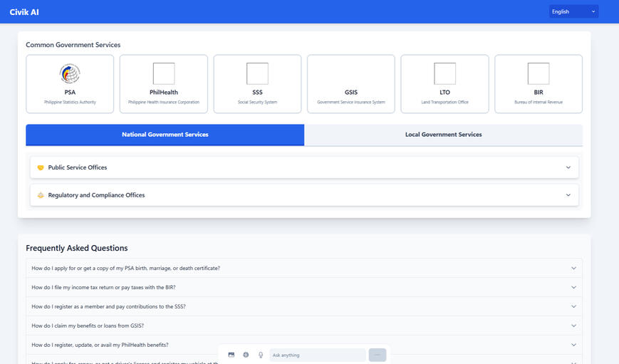Click the PSA logo icon
Screen dimensions: 619x364
70,73
